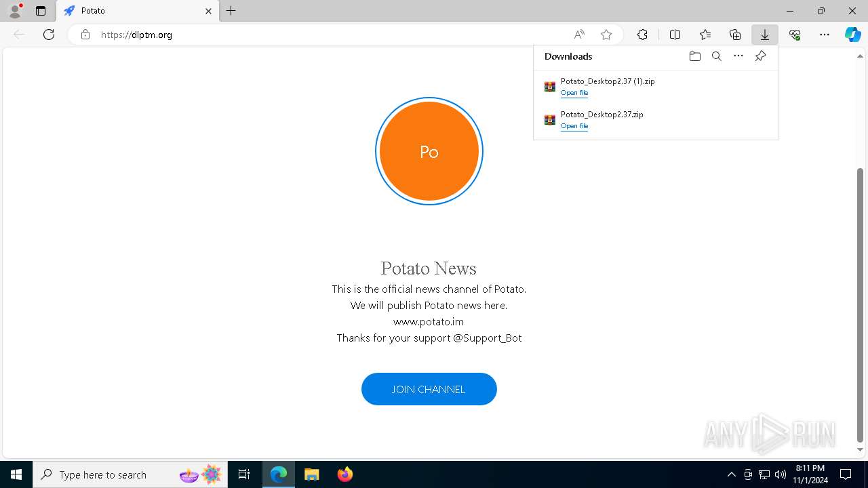
Task: Open File Explorer from the taskbar
Action: 312,474
